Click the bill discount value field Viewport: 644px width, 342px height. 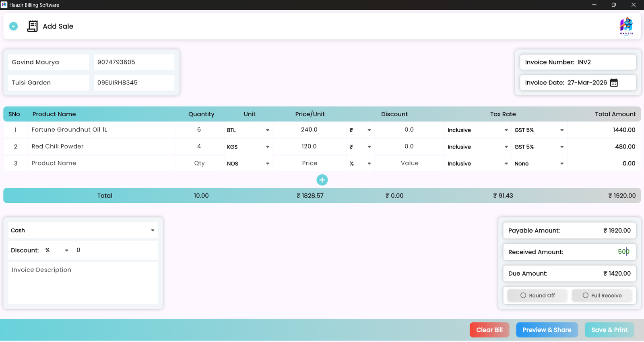click(x=116, y=250)
